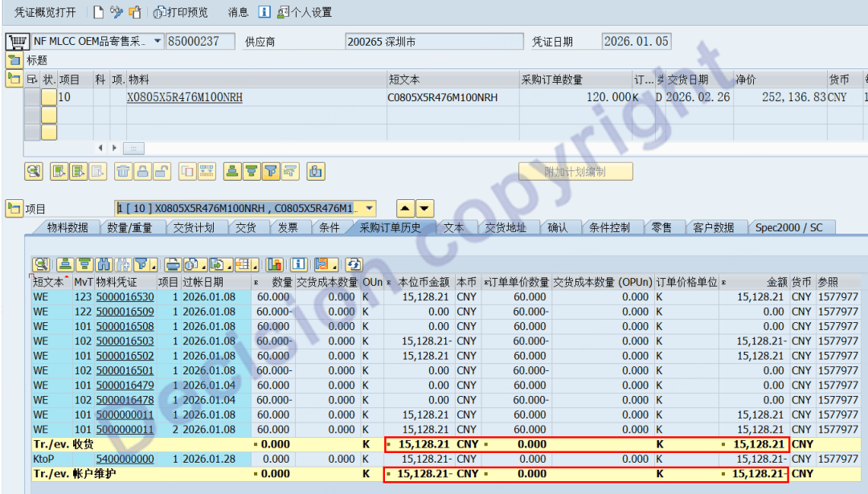Click the refresh icon in history toolbar
Viewport: 868px width, 494px height.
click(x=354, y=264)
